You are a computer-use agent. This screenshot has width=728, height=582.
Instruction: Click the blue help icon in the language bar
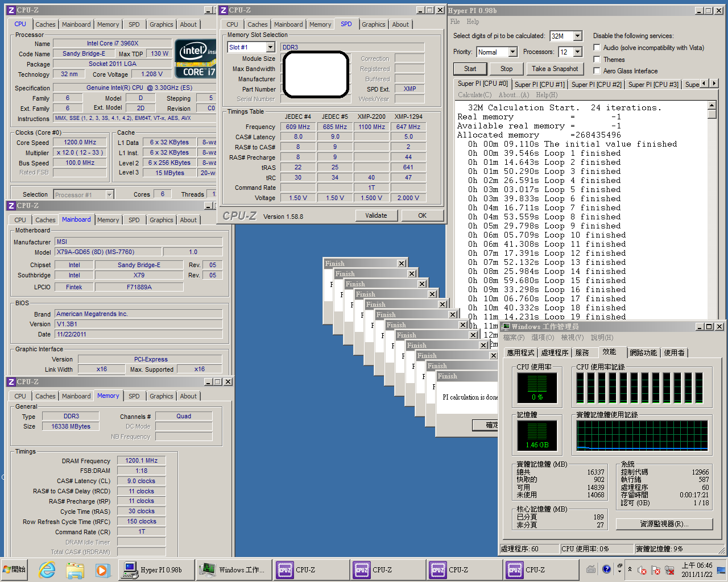(606, 569)
